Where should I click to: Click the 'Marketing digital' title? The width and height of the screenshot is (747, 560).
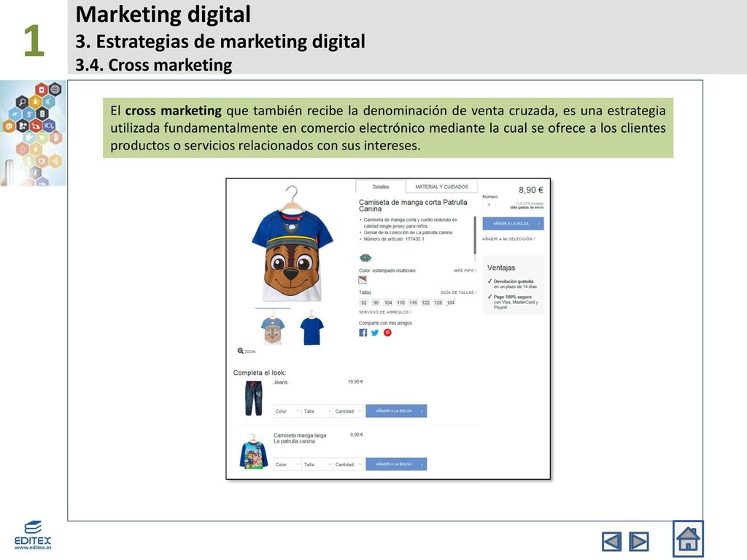coord(163,15)
